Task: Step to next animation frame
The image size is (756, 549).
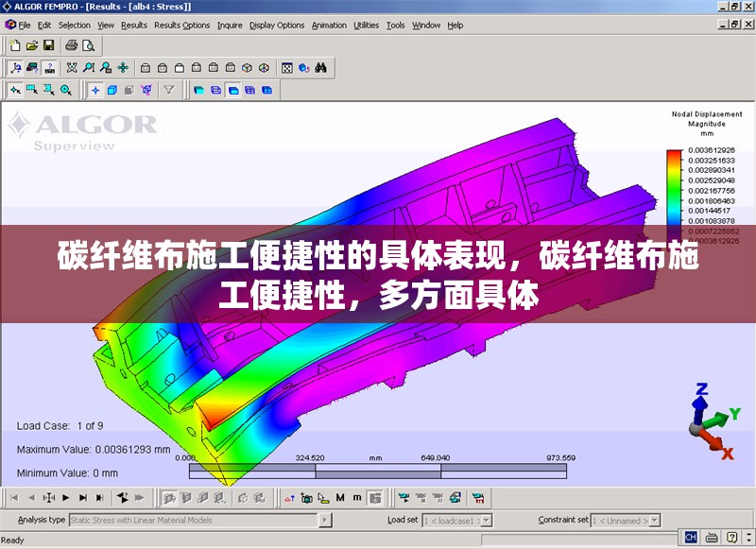Action: coord(83,497)
